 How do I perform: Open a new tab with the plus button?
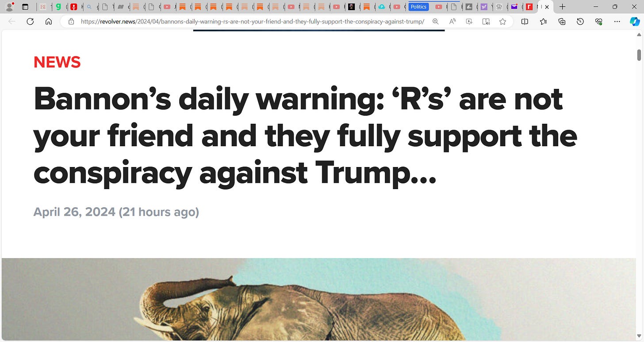pos(562,7)
